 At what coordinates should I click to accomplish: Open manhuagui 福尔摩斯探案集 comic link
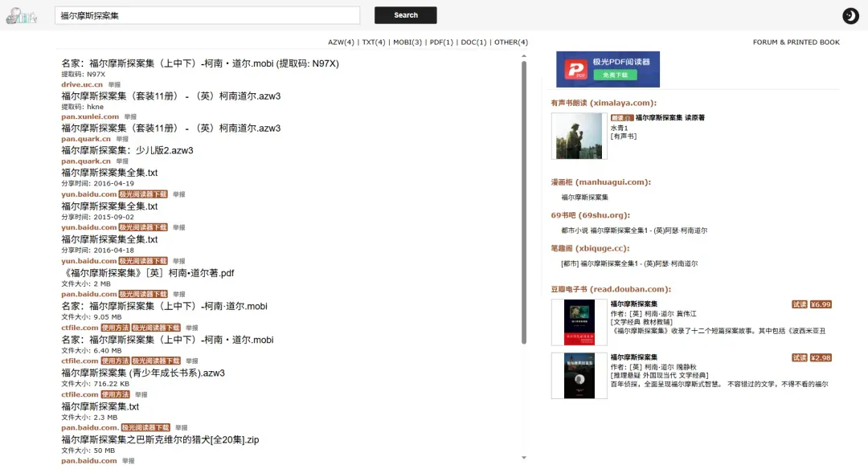tap(584, 198)
